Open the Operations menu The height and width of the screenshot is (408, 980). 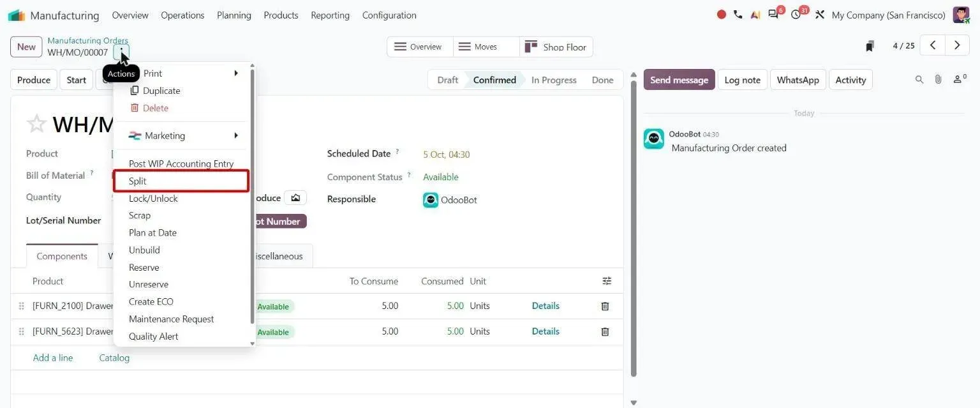(x=182, y=15)
